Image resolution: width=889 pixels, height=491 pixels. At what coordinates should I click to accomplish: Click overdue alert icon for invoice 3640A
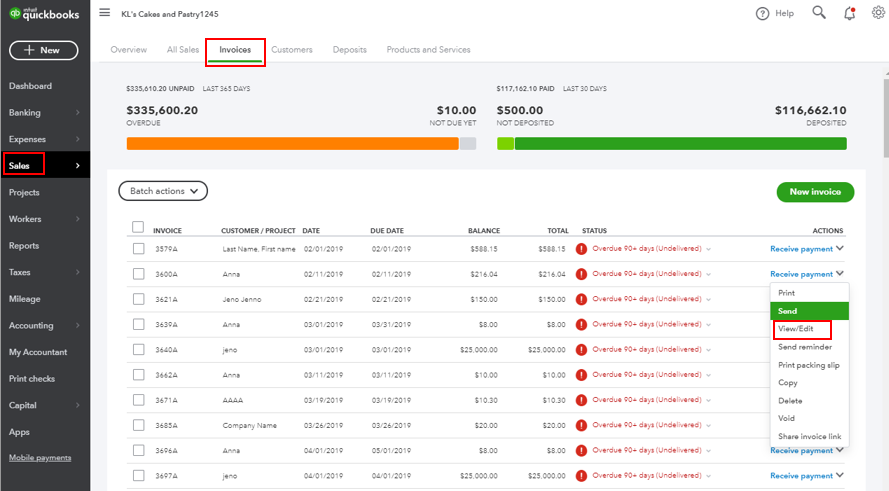coord(582,350)
